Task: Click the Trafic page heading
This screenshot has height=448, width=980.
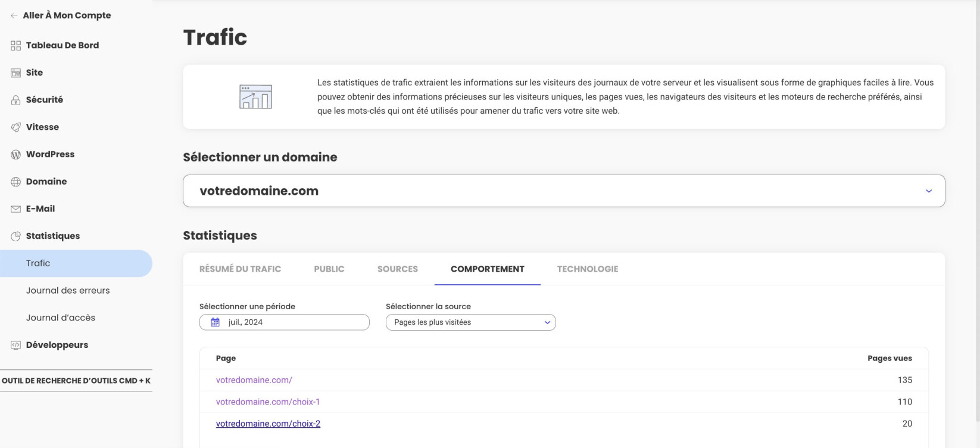Action: [215, 37]
